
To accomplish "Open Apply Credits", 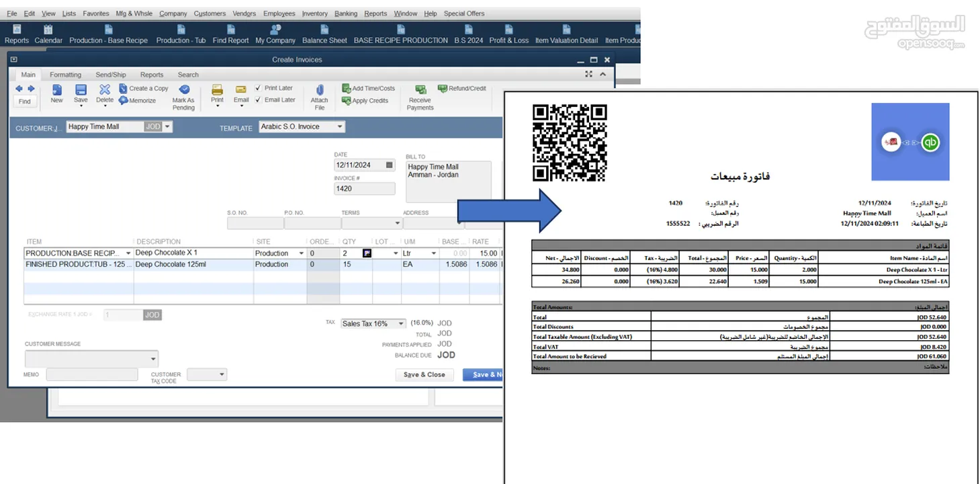I will [365, 101].
